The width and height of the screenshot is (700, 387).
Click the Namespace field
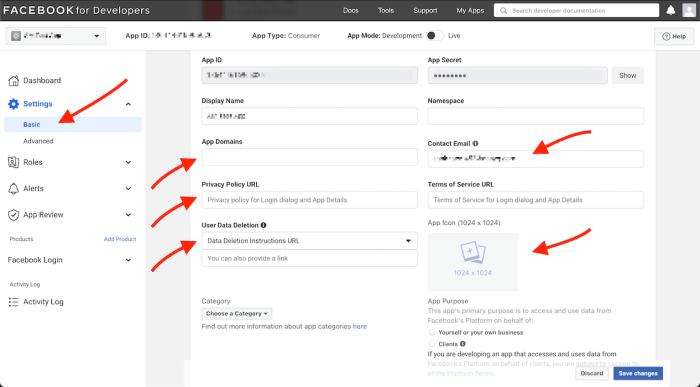tap(535, 116)
